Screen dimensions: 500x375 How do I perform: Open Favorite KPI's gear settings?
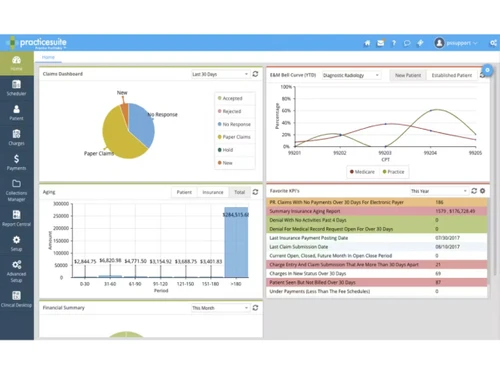pos(482,191)
